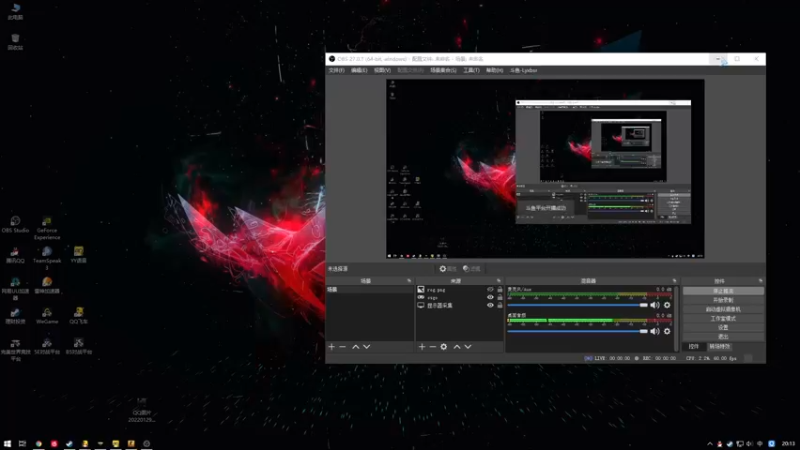Launch Chrome from the taskbar
This screenshot has width=800, height=450.
[38, 444]
